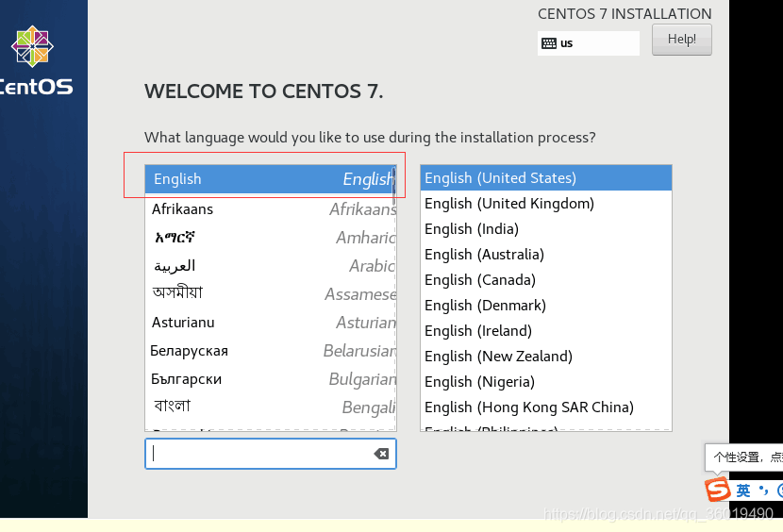Open the Sogou input method S icon
Screen dimensions: 783x532
pos(718,489)
